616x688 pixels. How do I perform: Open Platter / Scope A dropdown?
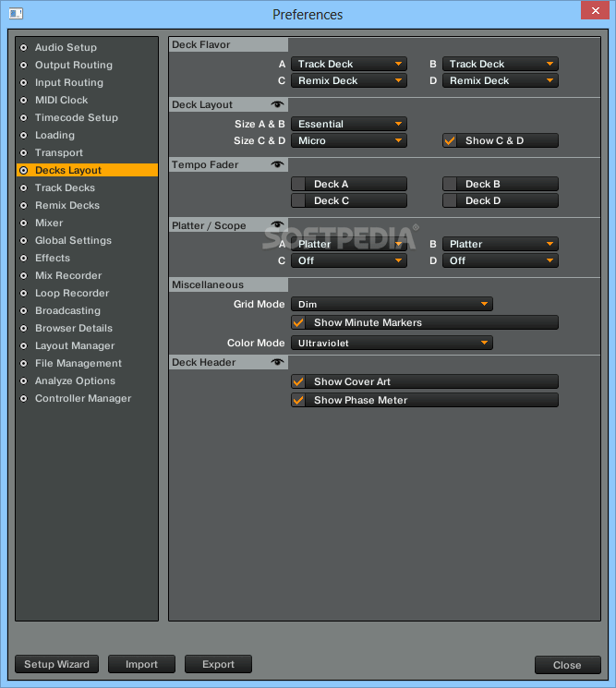[x=349, y=244]
